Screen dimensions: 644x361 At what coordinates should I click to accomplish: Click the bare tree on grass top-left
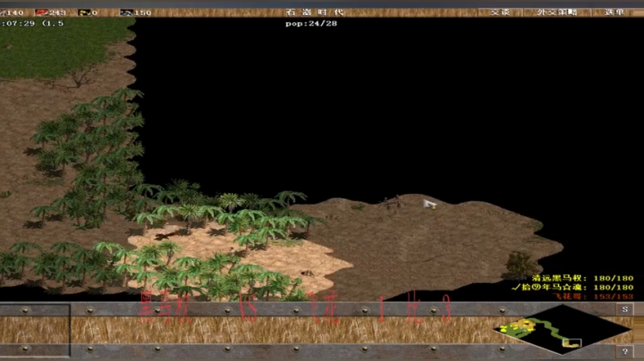click(80, 75)
